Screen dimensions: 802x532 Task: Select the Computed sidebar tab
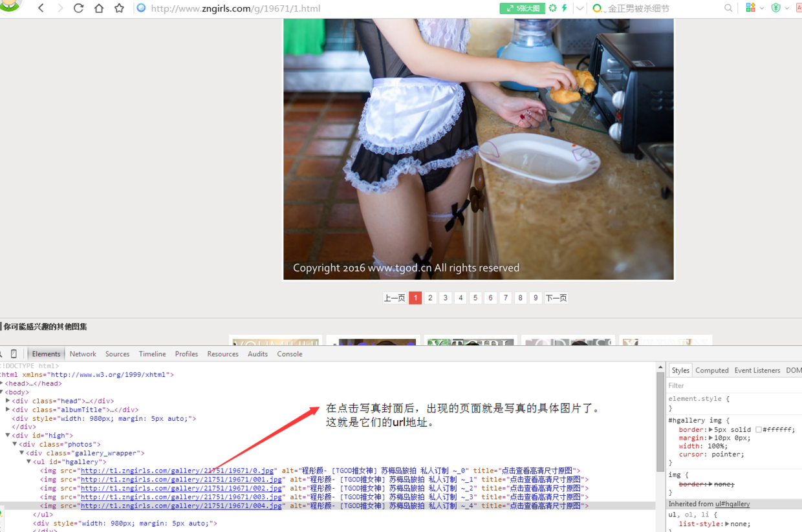click(x=712, y=370)
